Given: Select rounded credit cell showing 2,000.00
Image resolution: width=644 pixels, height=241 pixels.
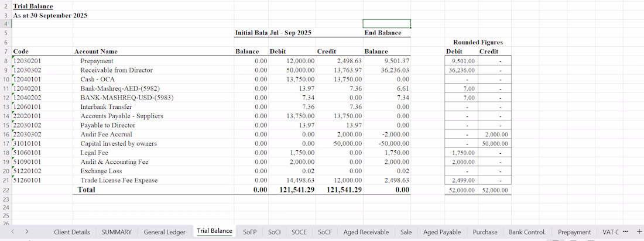Looking at the screenshot, I should tap(495, 135).
